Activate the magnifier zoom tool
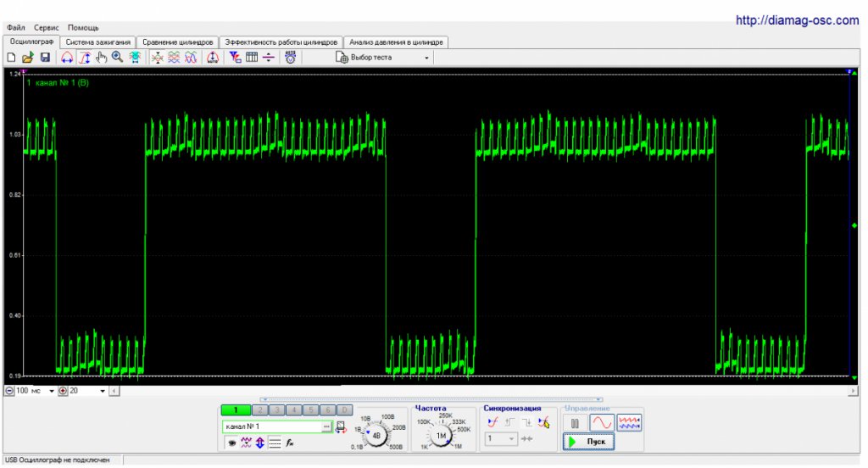This screenshot has height=468, width=868. (x=117, y=58)
